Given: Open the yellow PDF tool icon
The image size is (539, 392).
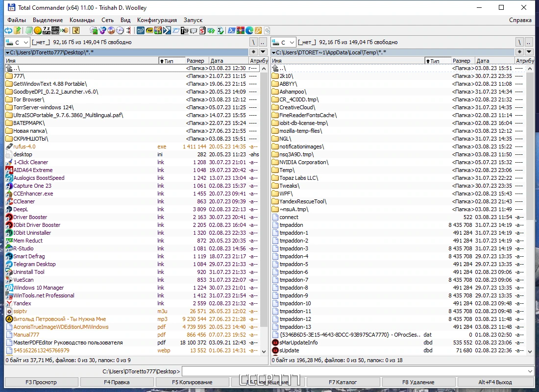Looking at the screenshot, I should (x=149, y=30).
